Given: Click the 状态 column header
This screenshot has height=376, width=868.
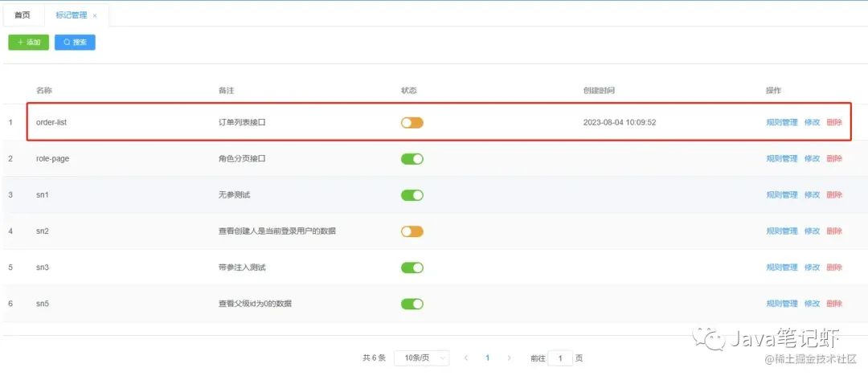Looking at the screenshot, I should [x=408, y=90].
